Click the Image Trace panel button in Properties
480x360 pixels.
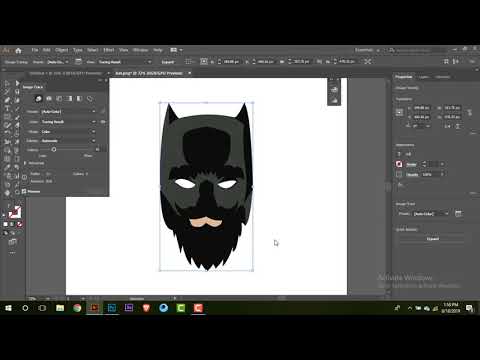[x=459, y=214]
